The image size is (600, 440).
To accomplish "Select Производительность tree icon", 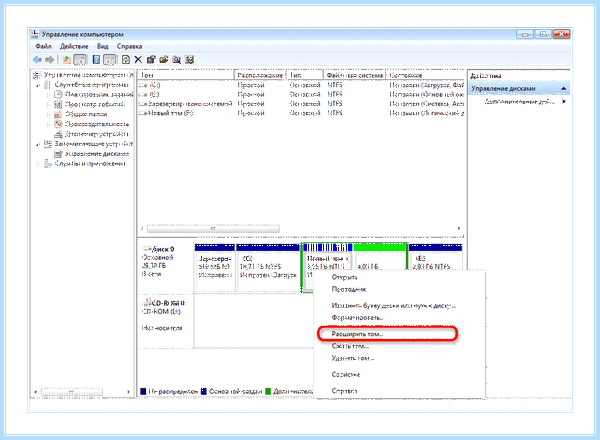I will click(58, 124).
